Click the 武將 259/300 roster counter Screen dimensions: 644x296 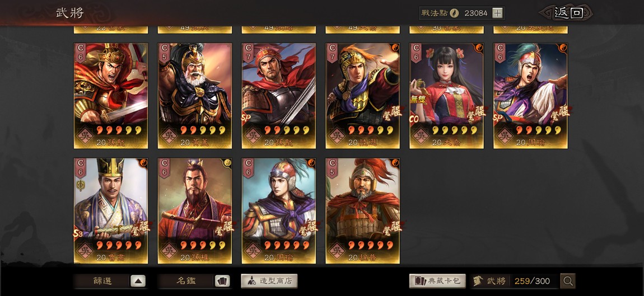coord(514,281)
